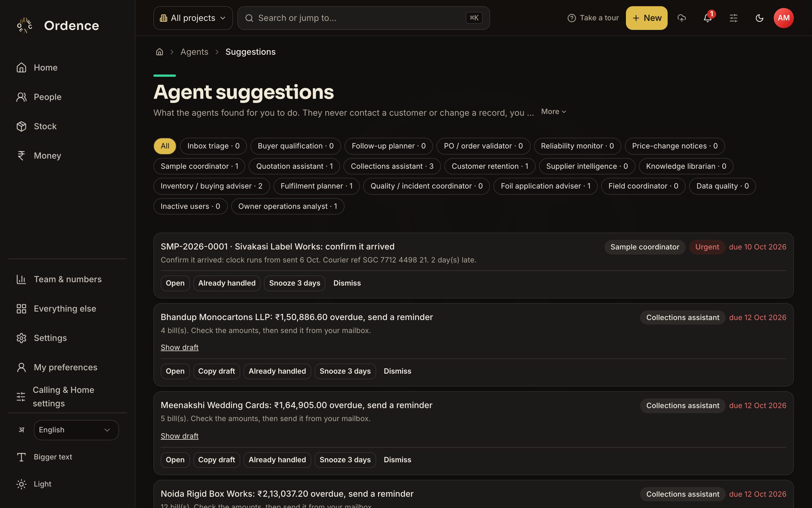Click Take a tour
Viewport: 812px width, 508px height.
point(593,18)
